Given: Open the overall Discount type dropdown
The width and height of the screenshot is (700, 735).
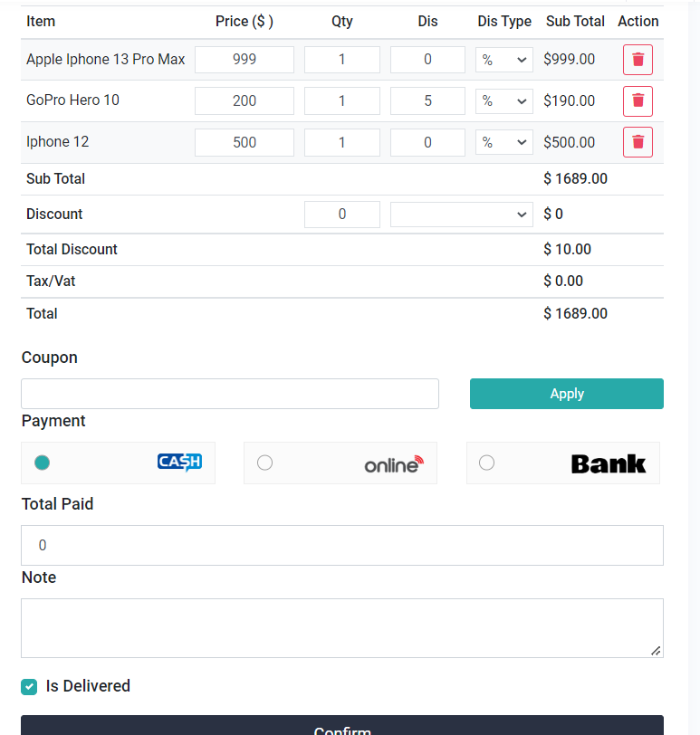Looking at the screenshot, I should point(462,215).
